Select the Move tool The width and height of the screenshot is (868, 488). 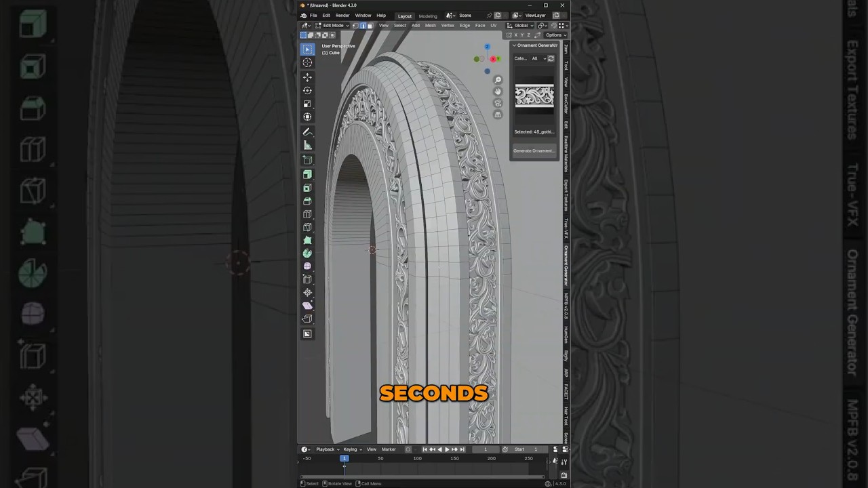point(307,77)
